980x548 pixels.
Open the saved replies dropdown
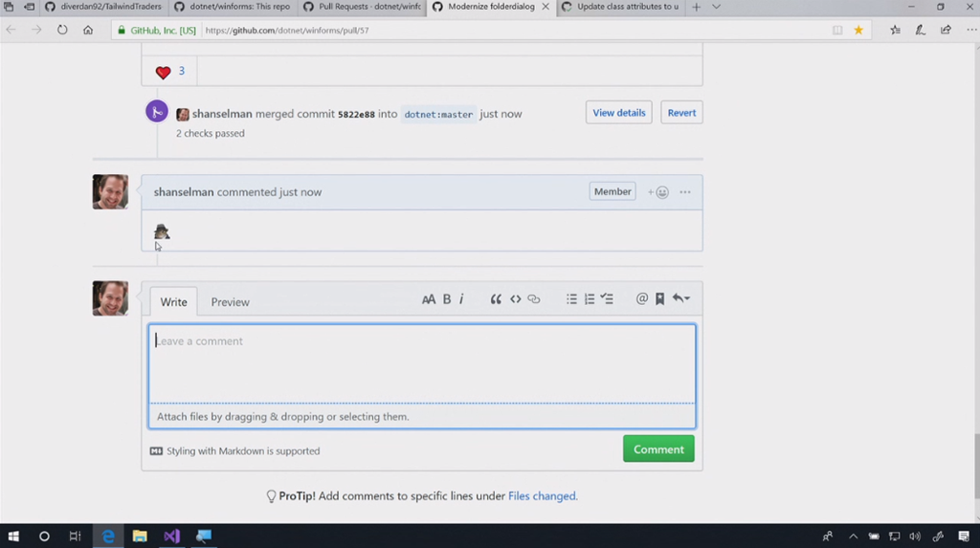pos(680,299)
